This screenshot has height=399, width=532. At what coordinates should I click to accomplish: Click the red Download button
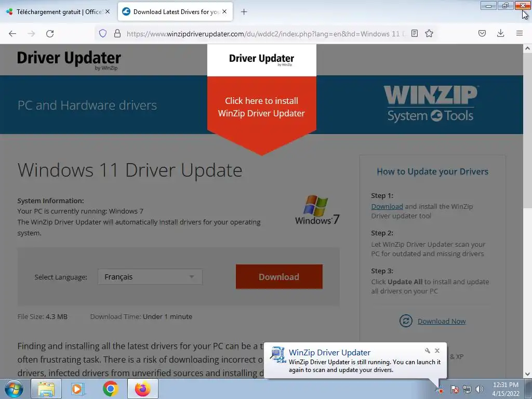[x=279, y=277]
